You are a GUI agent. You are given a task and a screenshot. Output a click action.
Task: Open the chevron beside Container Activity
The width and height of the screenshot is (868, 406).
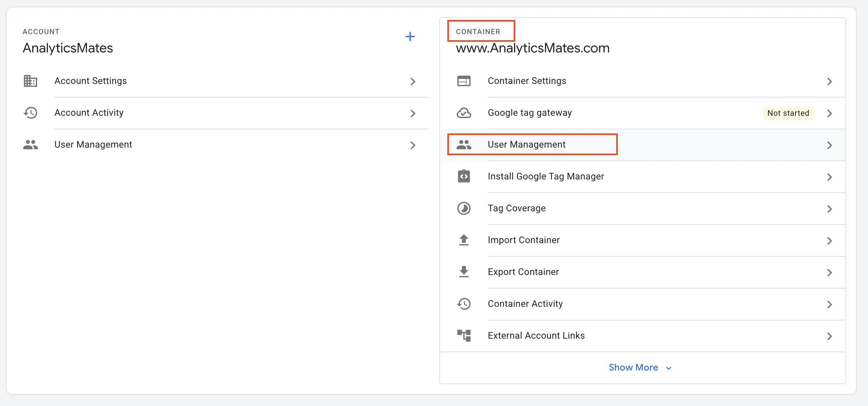(x=829, y=304)
